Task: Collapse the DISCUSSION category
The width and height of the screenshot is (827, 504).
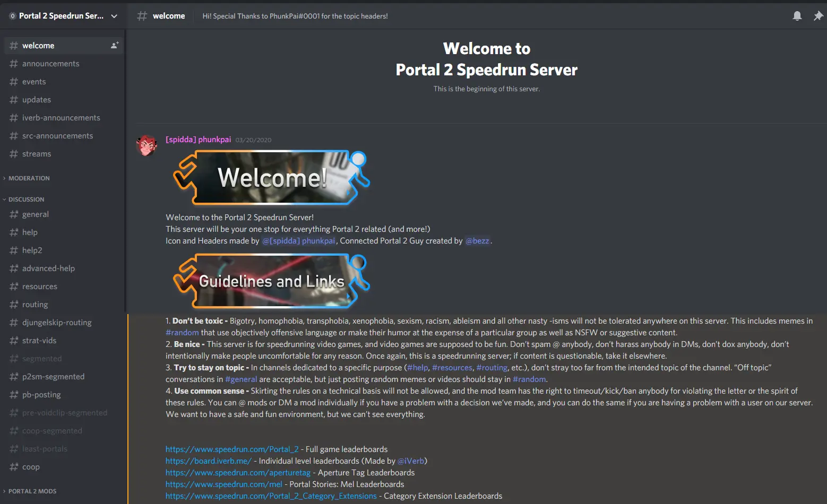Action: [x=25, y=199]
